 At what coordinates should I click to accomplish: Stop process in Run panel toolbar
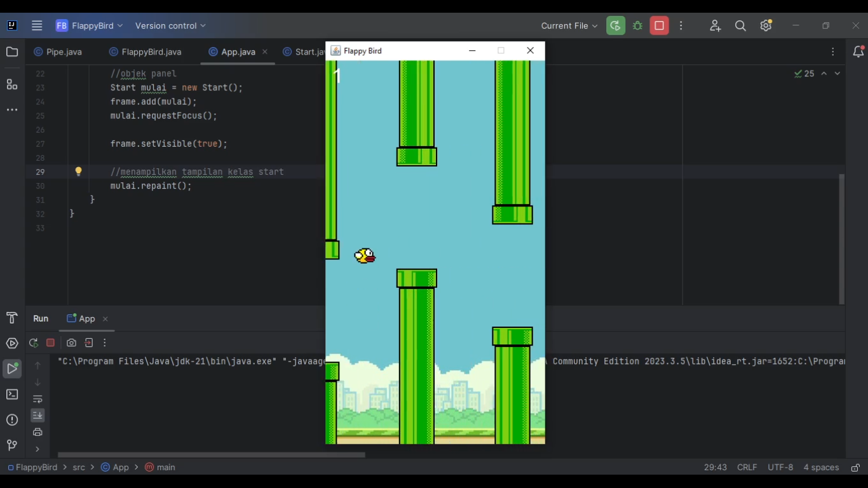51,343
